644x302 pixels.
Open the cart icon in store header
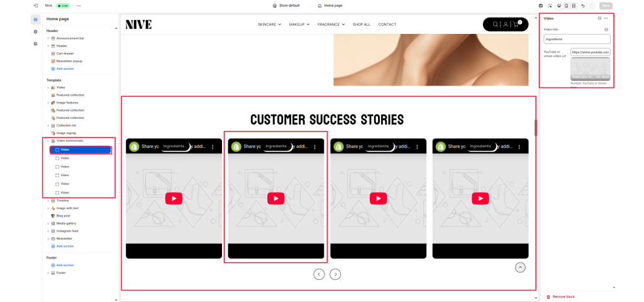click(517, 25)
